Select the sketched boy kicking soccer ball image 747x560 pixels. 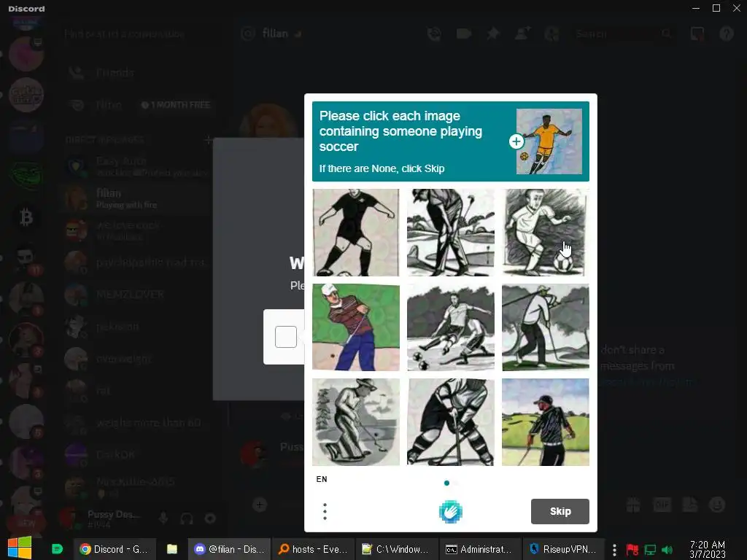coord(546,233)
